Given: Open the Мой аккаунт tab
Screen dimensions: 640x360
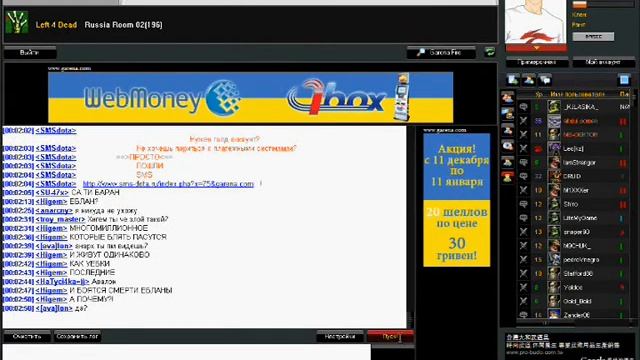Looking at the screenshot, I should click(604, 62).
